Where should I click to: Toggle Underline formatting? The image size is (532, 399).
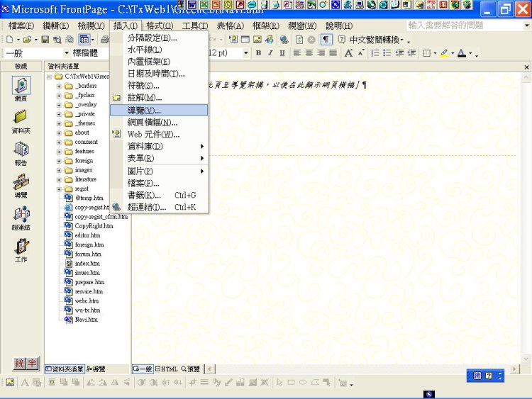[x=282, y=53]
